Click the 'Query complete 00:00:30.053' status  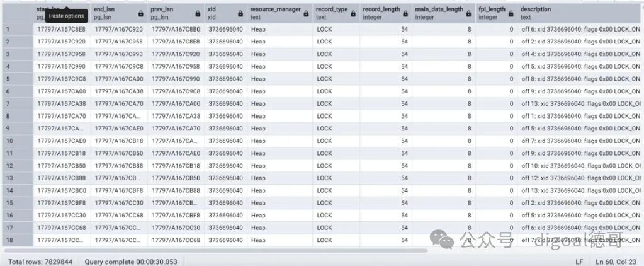(131, 262)
